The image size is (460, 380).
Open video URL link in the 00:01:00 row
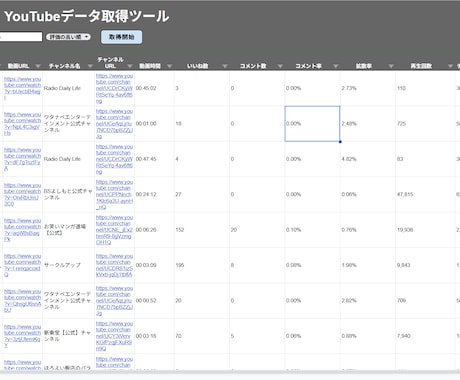22,124
